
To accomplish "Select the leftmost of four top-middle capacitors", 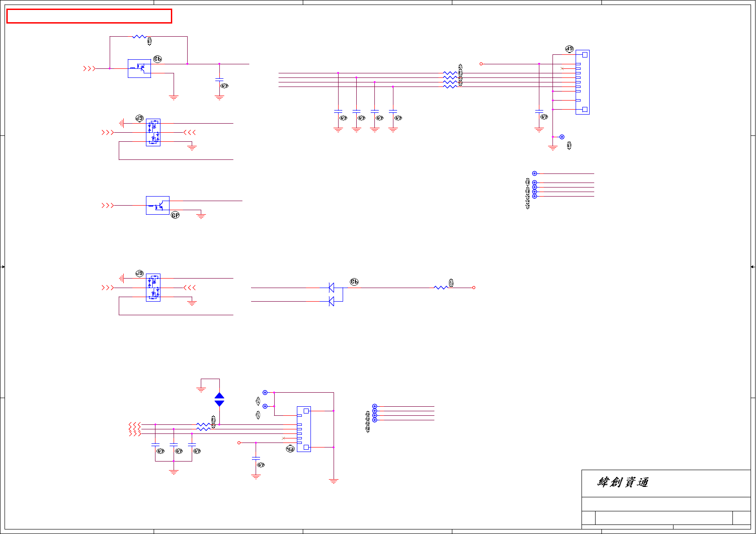I will (x=338, y=111).
